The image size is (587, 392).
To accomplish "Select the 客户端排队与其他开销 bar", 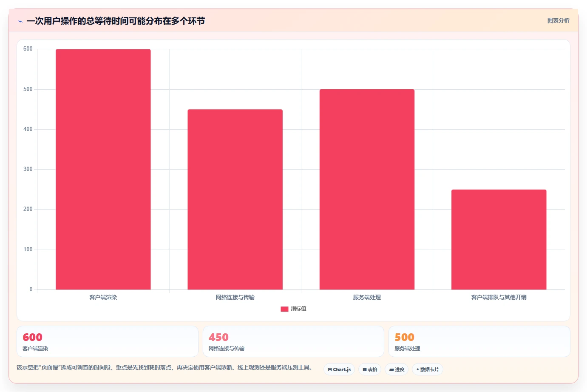I will pos(499,240).
